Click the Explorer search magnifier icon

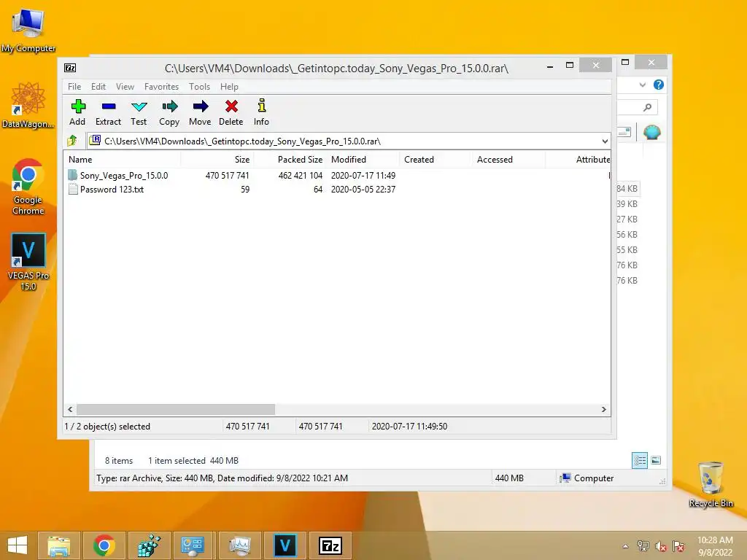click(x=647, y=108)
